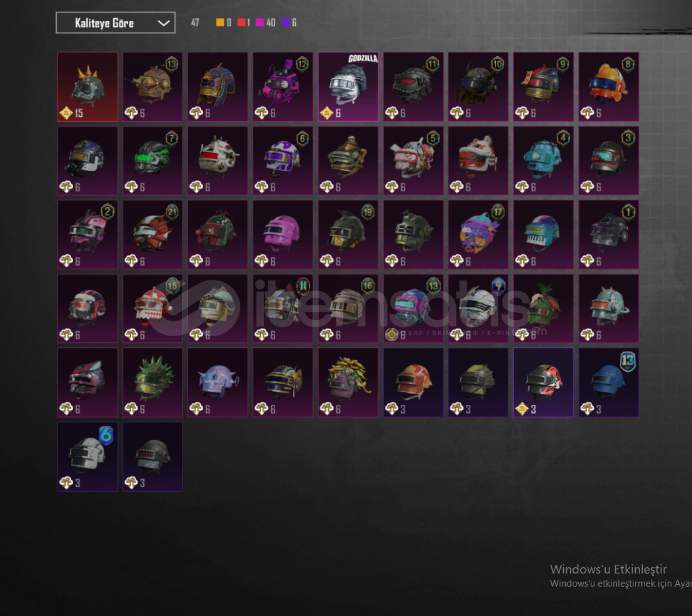Select the purple egg-shaped helmet numbered 17

click(478, 235)
